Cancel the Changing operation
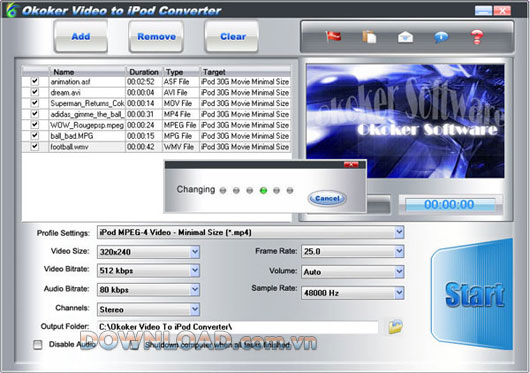 coord(327,198)
